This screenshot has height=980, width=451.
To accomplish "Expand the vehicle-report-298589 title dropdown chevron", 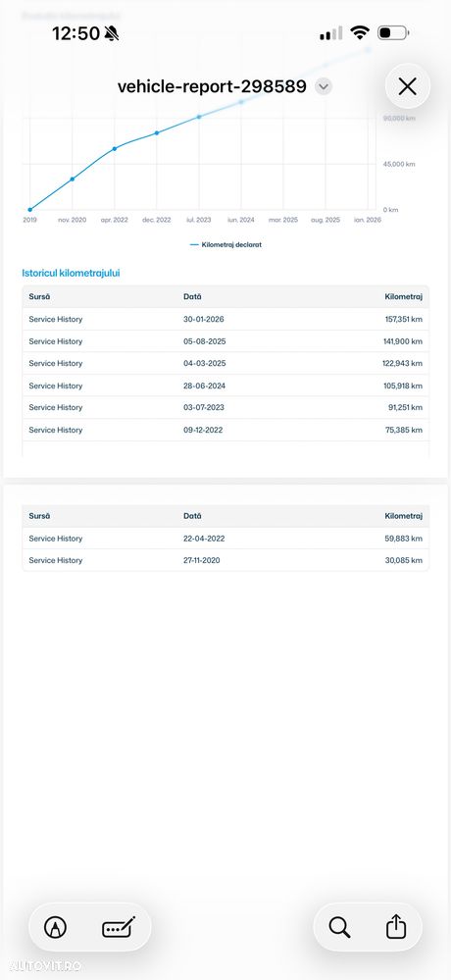I will 323,86.
